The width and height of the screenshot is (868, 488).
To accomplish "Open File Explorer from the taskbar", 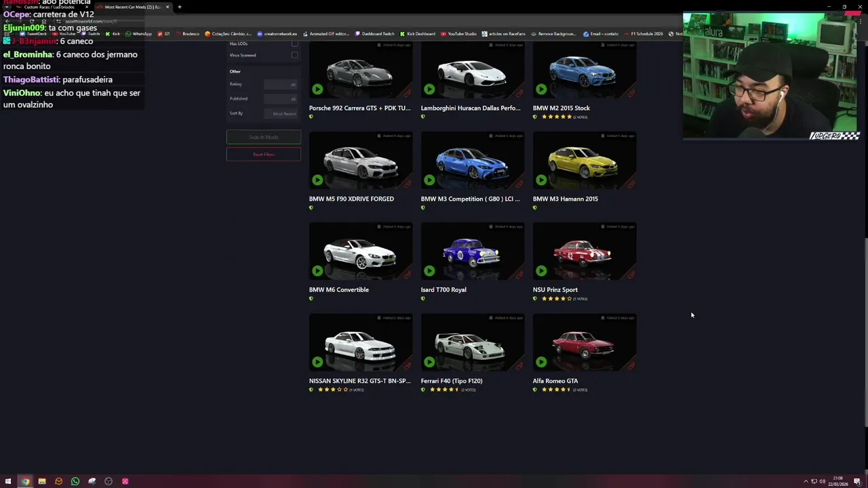I will 42,481.
